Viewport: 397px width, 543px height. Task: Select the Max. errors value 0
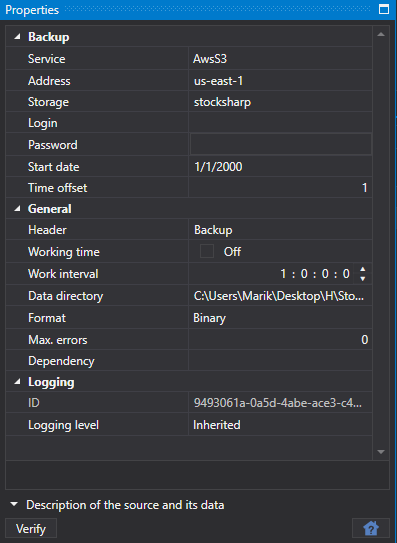tap(280, 339)
